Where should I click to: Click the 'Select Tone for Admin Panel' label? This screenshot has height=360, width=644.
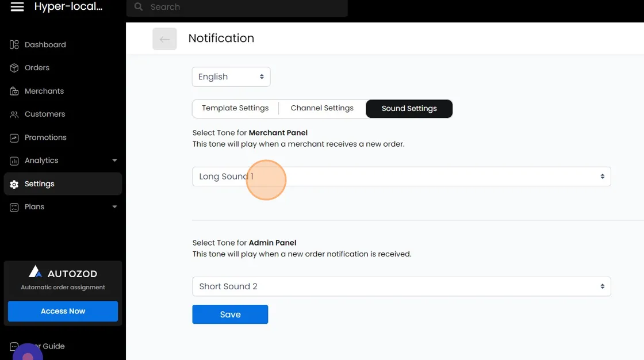[x=244, y=243]
